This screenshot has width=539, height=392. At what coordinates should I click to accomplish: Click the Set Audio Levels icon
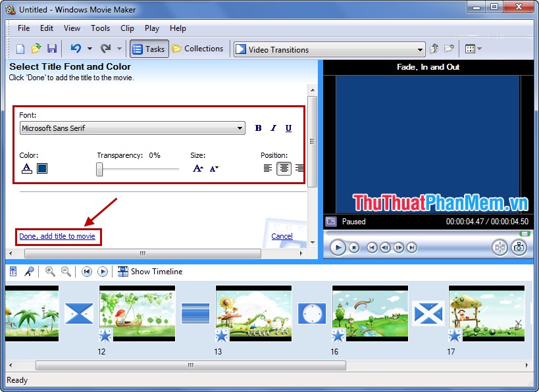13,271
